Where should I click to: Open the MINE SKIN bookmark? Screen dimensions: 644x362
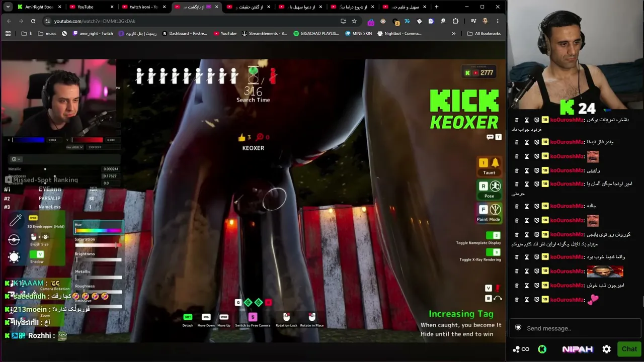point(358,34)
